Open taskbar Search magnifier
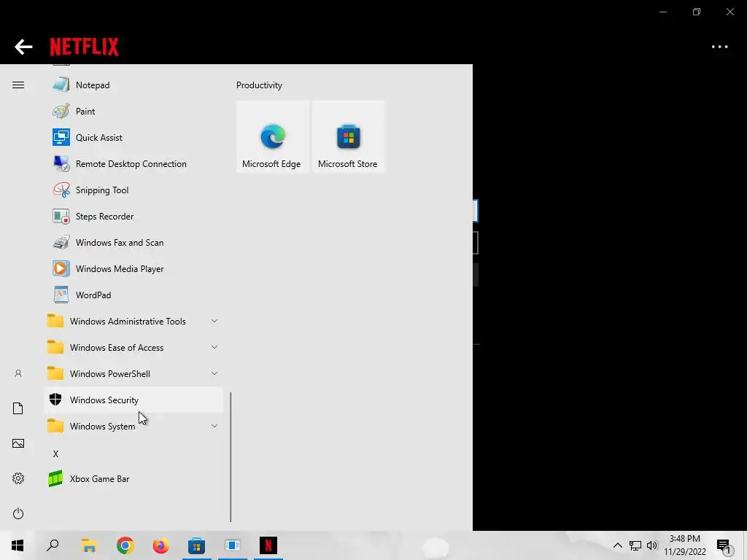The image size is (747, 560). point(53,545)
